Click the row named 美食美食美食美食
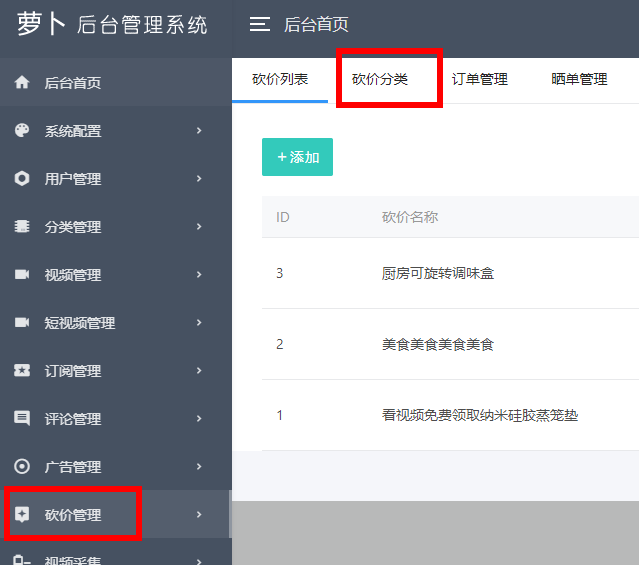The width and height of the screenshot is (639, 565). click(x=450, y=344)
